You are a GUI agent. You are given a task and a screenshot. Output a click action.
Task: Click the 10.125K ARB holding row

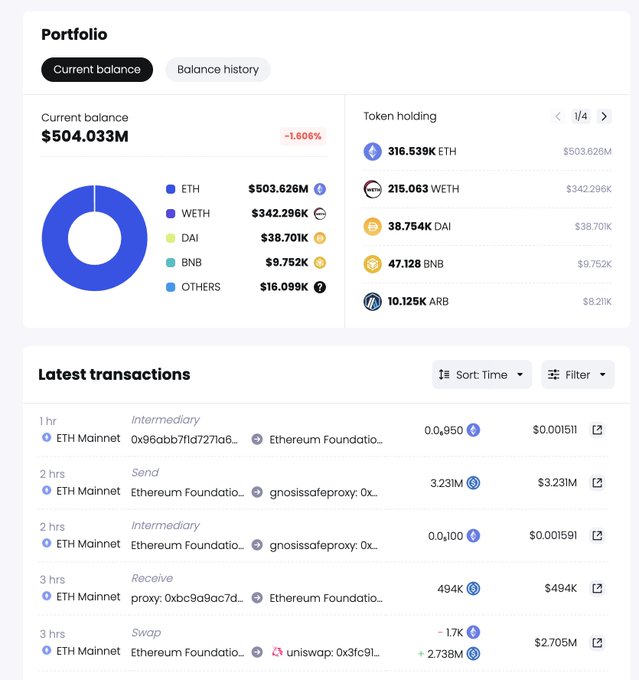487,301
